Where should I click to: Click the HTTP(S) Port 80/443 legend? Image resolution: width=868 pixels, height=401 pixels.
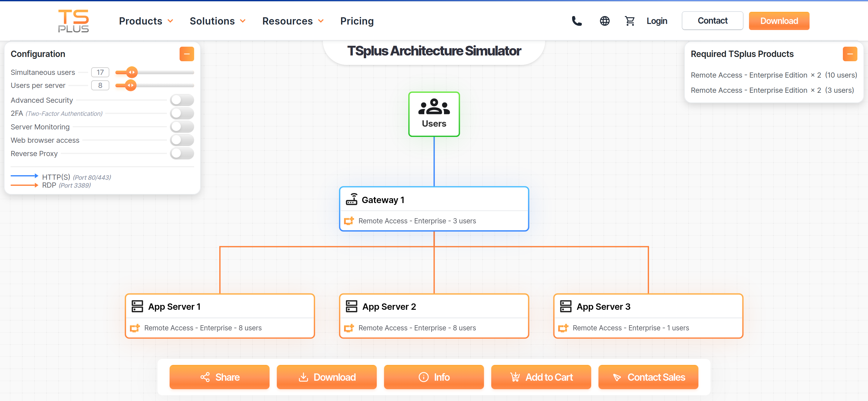pos(61,177)
